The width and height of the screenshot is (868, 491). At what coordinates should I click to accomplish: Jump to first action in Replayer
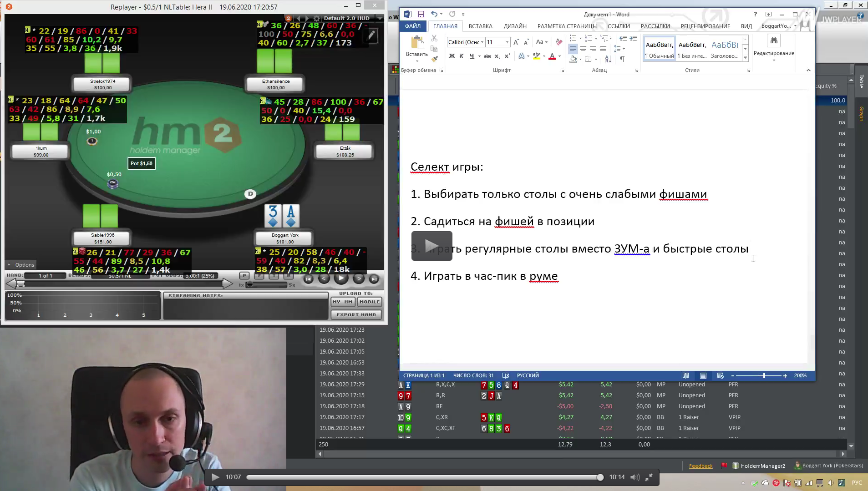[x=308, y=279]
